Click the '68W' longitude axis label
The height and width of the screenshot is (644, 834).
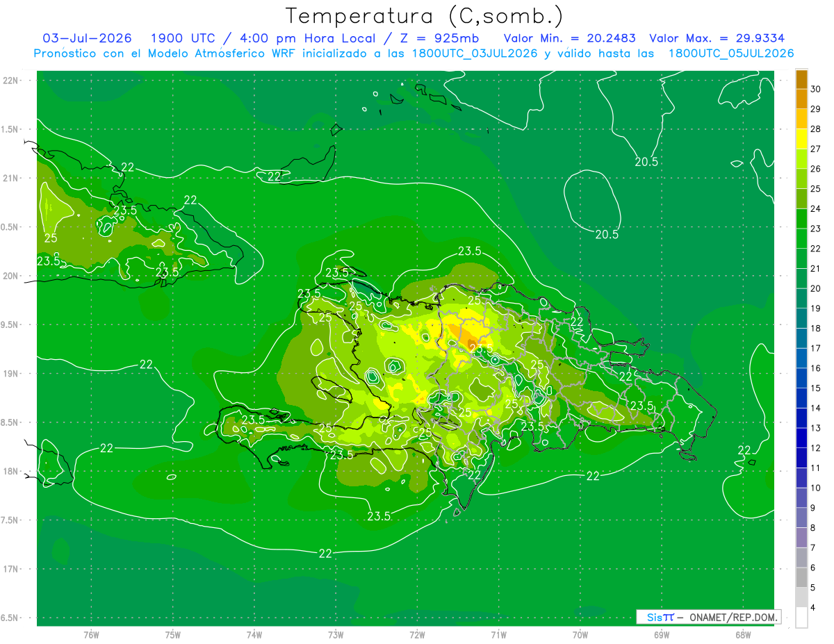(x=742, y=635)
